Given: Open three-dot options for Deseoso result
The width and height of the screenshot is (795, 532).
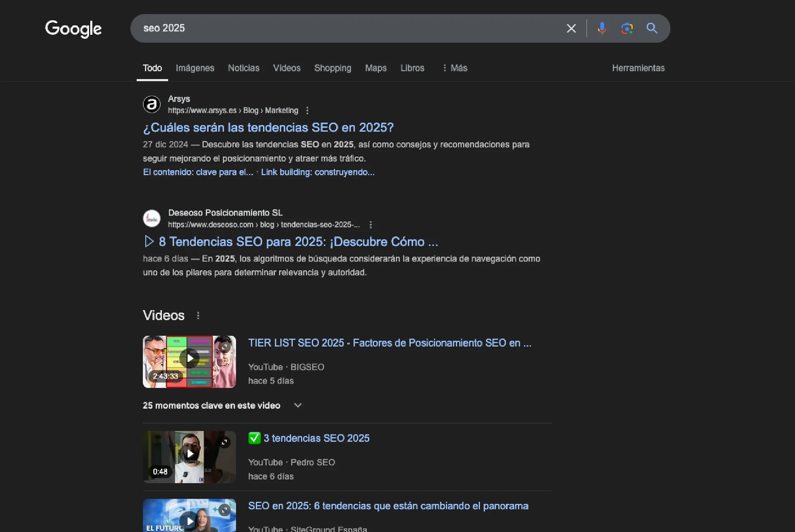Looking at the screenshot, I should coord(371,225).
